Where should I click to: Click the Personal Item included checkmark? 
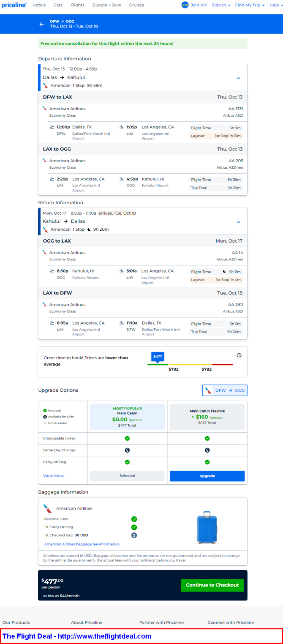click(x=134, y=519)
